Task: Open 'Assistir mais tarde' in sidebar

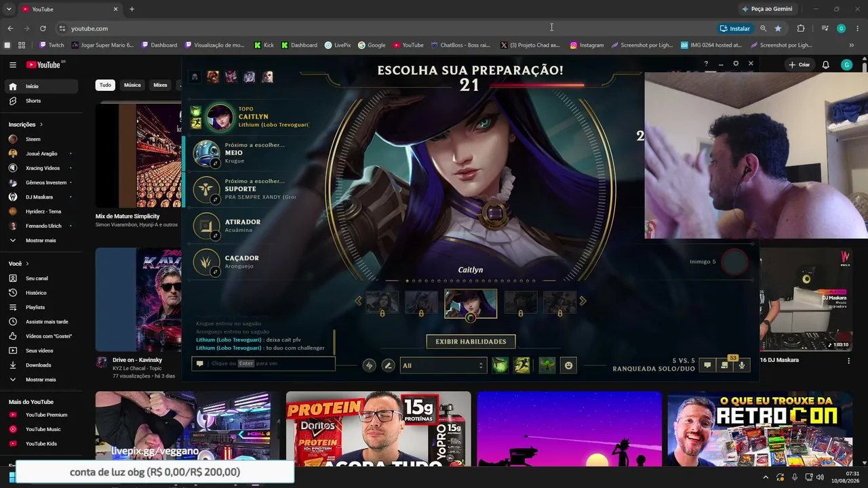Action: (41, 322)
